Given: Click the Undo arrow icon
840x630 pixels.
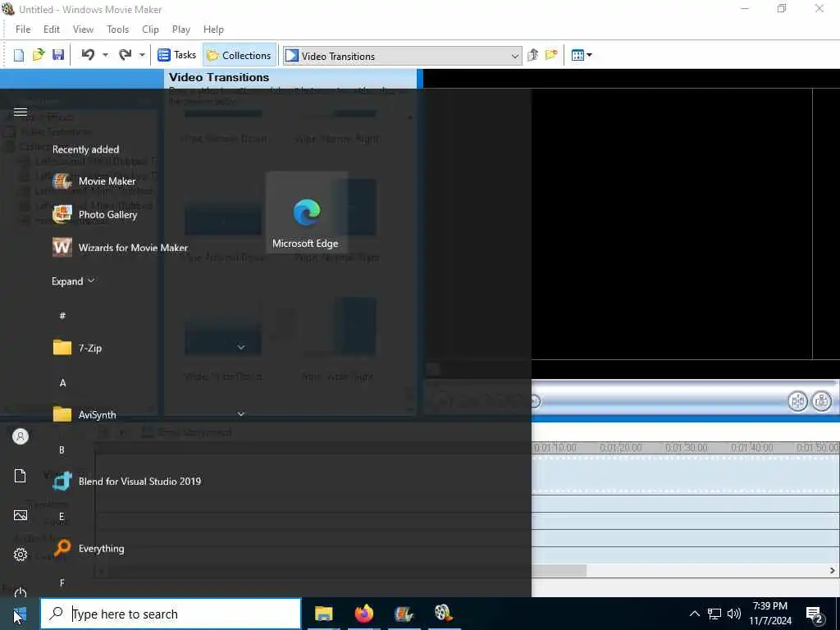Looking at the screenshot, I should (x=88, y=55).
